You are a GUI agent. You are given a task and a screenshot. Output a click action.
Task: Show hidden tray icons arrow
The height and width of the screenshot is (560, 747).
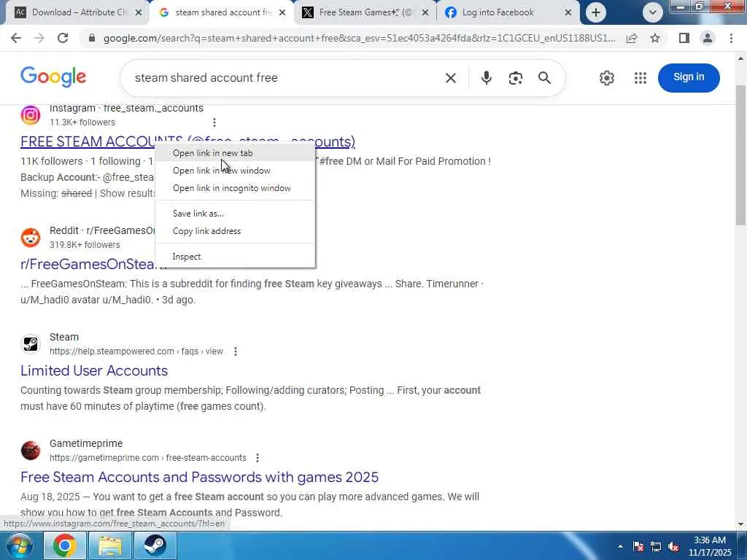(x=620, y=547)
